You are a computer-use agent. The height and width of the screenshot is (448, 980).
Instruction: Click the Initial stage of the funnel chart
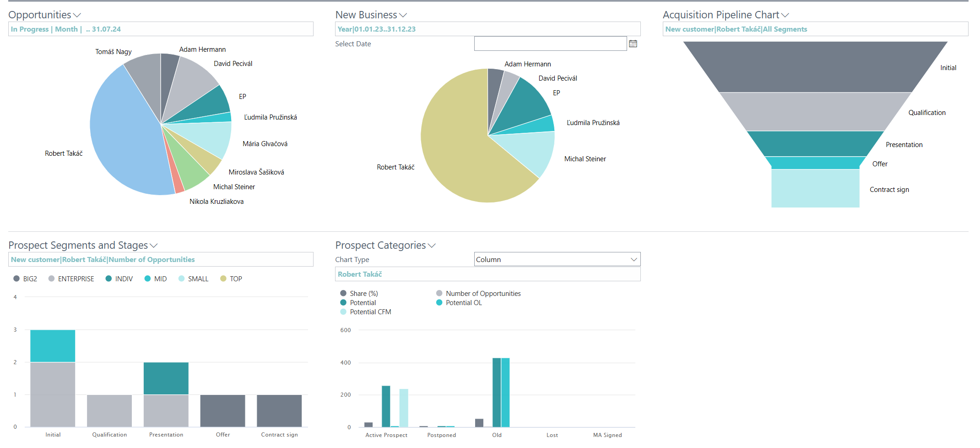(815, 67)
